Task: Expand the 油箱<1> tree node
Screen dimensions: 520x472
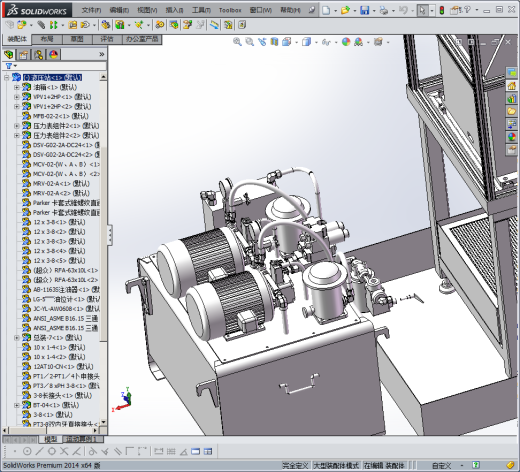Action: (17, 87)
